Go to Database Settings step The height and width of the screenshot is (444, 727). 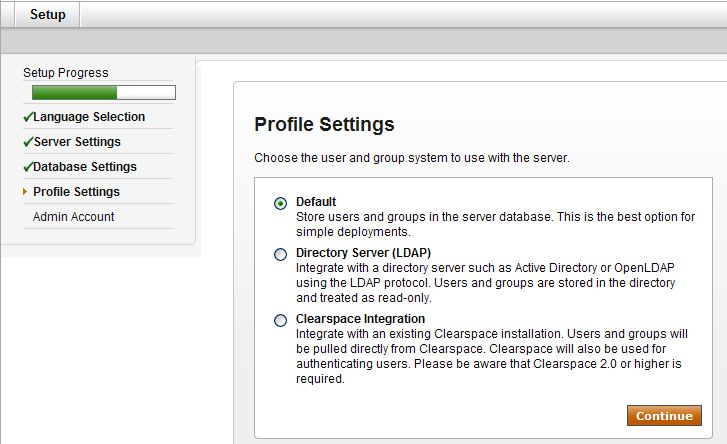click(85, 167)
